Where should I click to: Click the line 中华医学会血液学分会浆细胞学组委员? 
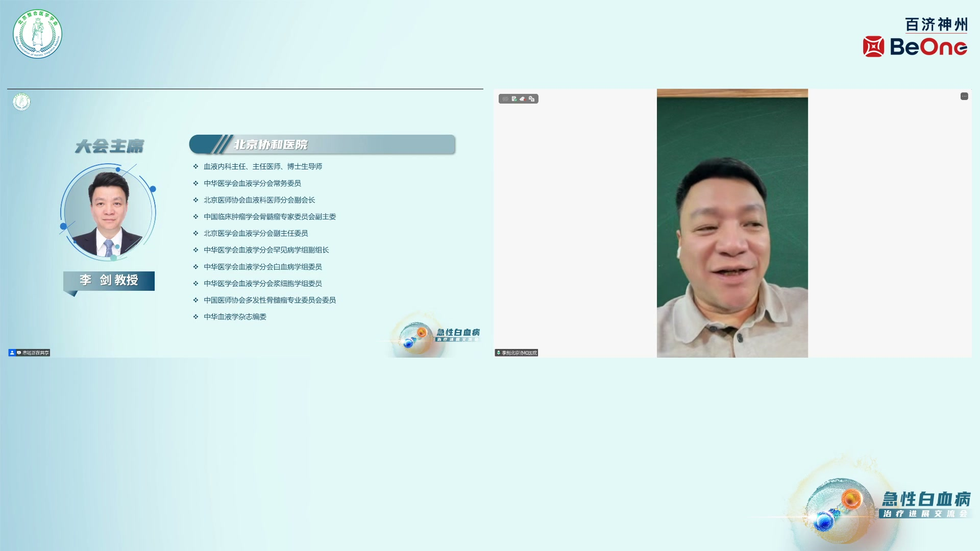(x=262, y=284)
